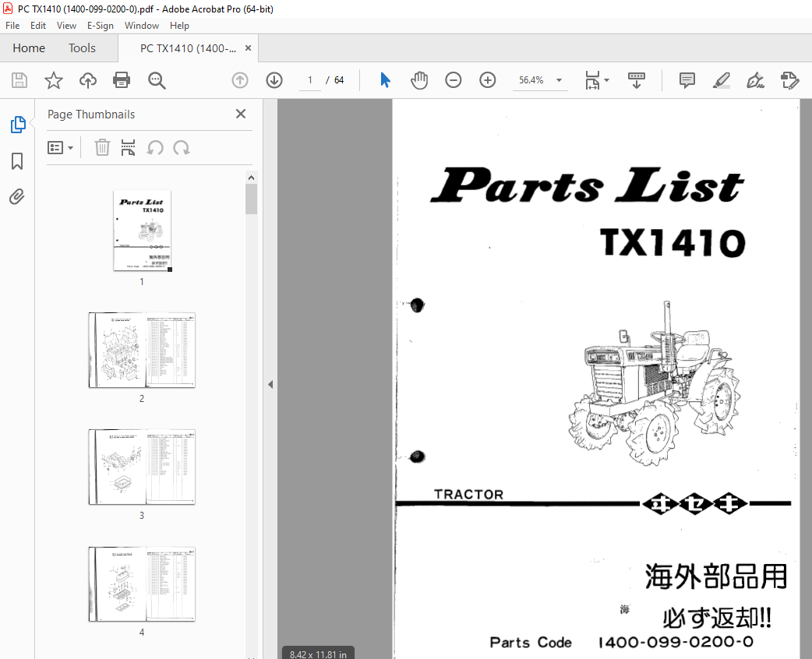Image resolution: width=812 pixels, height=659 pixels.
Task: Click the Save file icon
Action: [x=19, y=80]
